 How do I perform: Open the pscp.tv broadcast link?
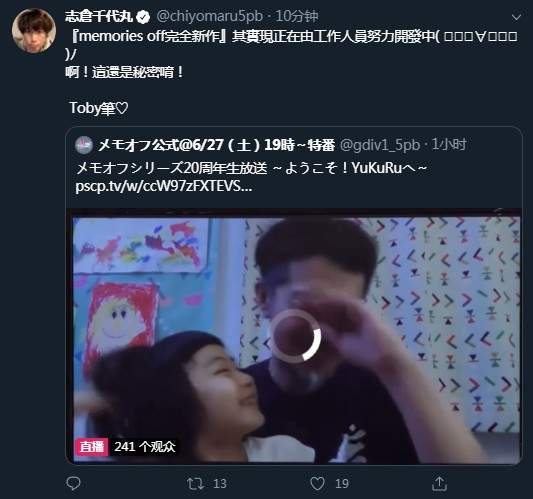pyautogui.click(x=164, y=186)
